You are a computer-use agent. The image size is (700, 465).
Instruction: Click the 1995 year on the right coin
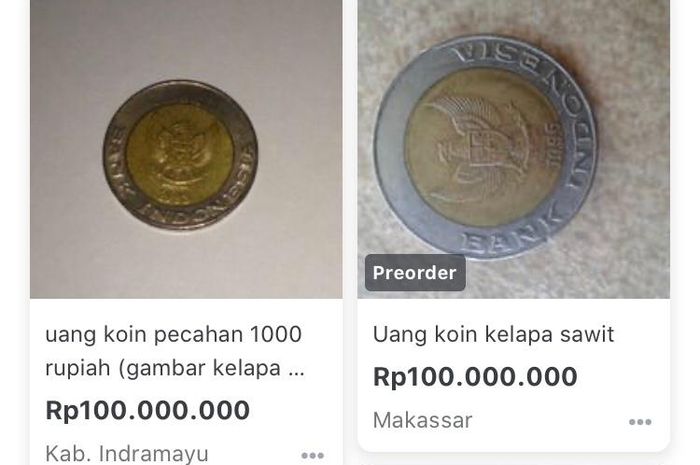[x=554, y=146]
